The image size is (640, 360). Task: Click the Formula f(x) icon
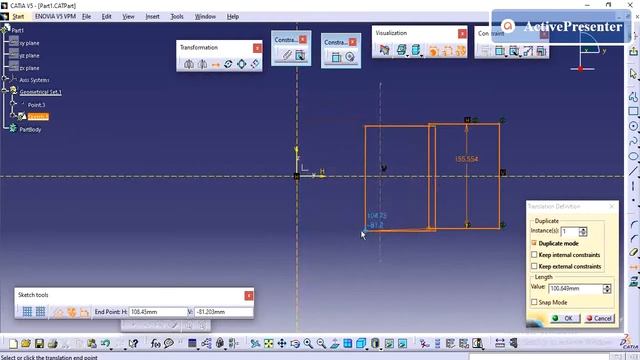(x=155, y=344)
